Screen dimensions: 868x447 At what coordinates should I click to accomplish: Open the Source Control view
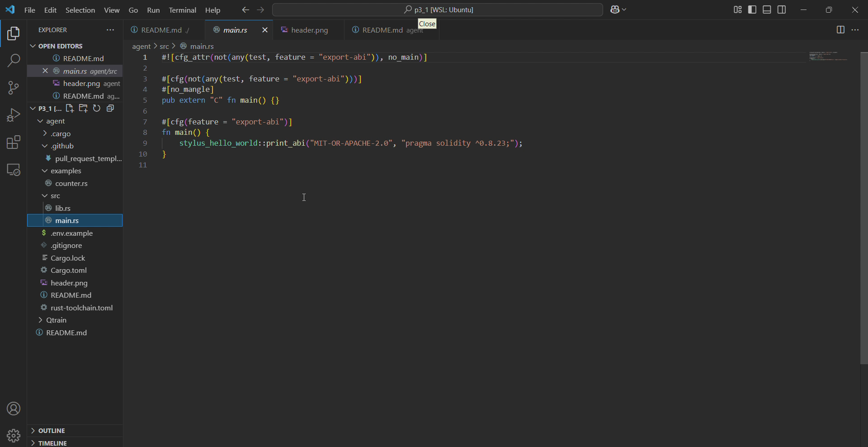14,88
